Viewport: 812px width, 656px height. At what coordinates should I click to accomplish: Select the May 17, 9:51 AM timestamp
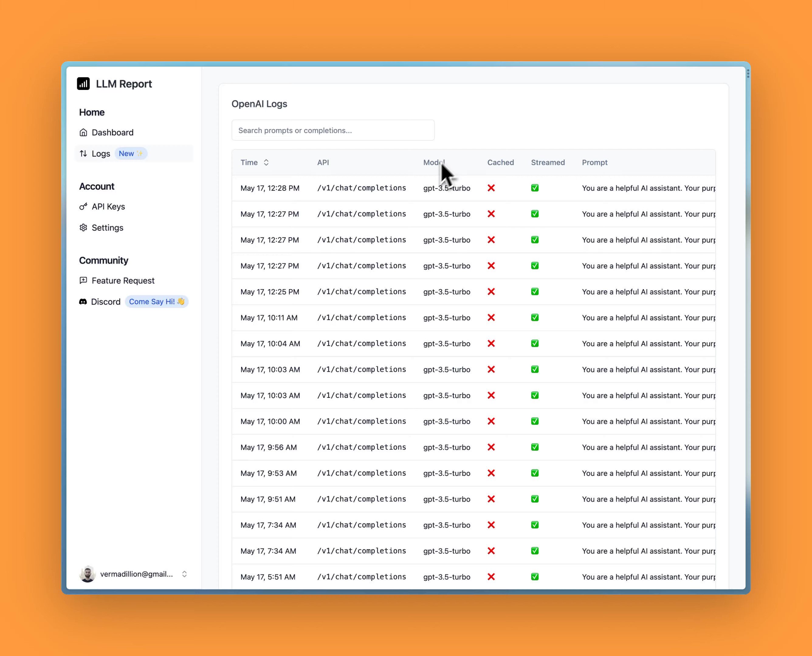(x=268, y=499)
